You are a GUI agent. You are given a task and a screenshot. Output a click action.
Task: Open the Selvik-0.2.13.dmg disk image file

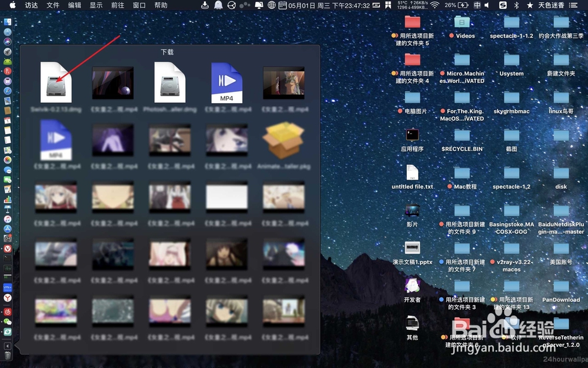pyautogui.click(x=56, y=83)
